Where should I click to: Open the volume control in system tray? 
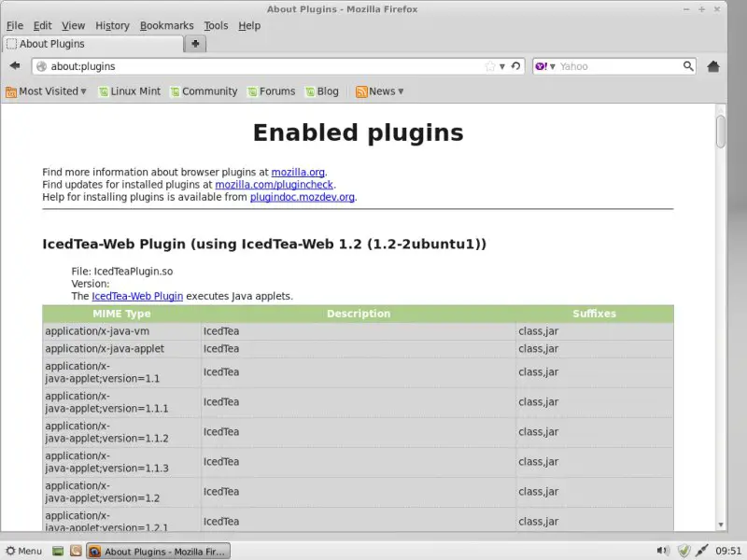point(663,551)
